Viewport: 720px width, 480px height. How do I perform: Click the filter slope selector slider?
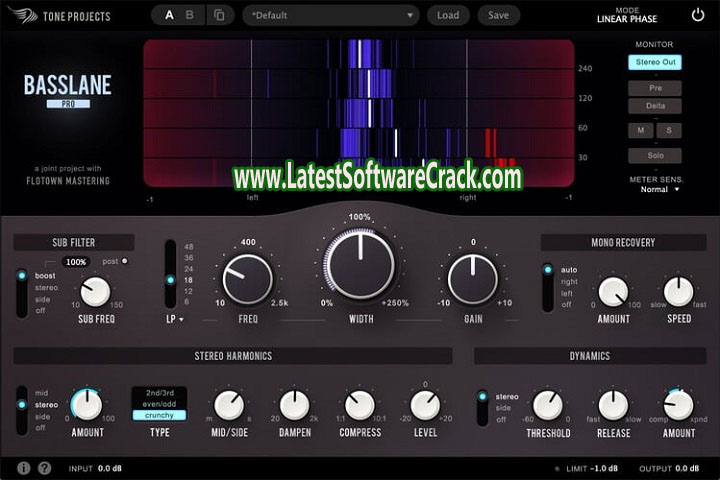pos(170,274)
